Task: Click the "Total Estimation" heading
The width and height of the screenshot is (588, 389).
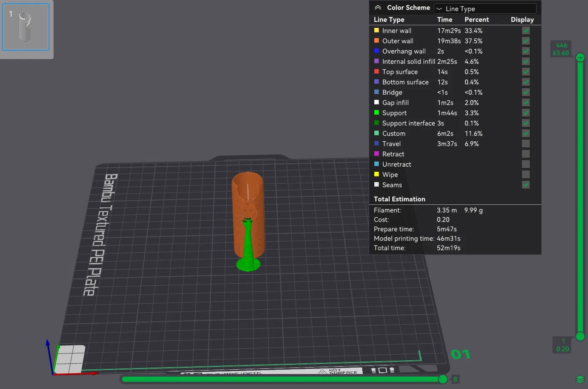Action: 400,199
